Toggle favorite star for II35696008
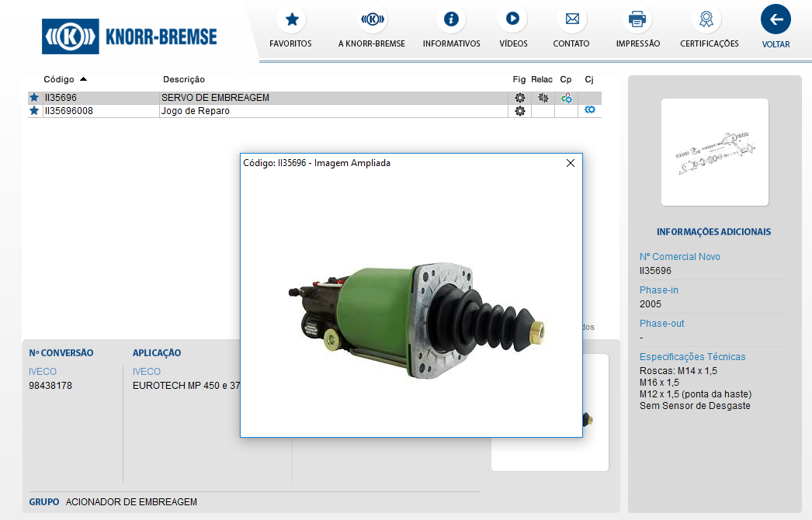This screenshot has height=520, width=812. (34, 111)
